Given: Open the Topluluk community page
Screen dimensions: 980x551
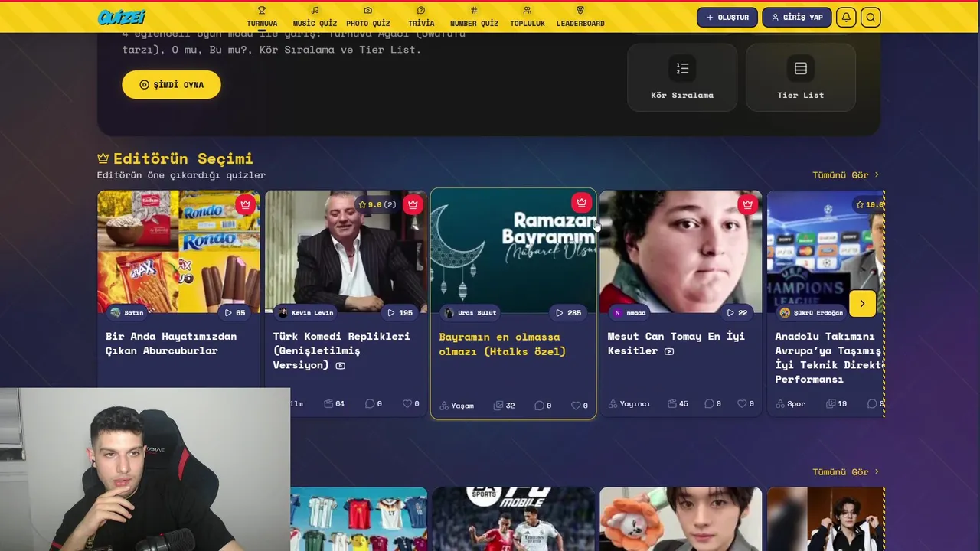Looking at the screenshot, I should coord(528,17).
